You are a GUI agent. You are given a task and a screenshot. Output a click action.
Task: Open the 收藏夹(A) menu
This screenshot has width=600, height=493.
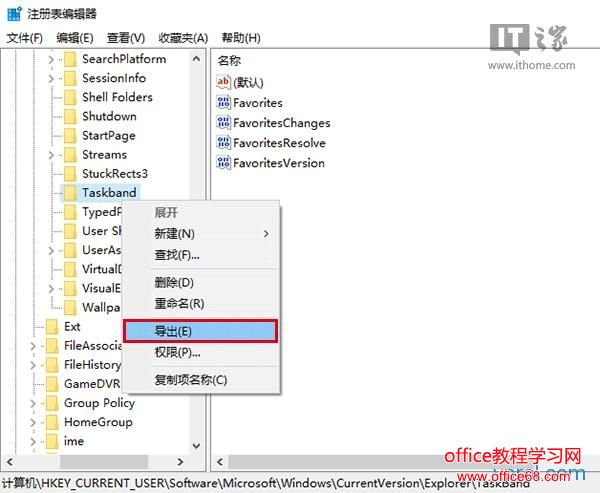pos(183,38)
